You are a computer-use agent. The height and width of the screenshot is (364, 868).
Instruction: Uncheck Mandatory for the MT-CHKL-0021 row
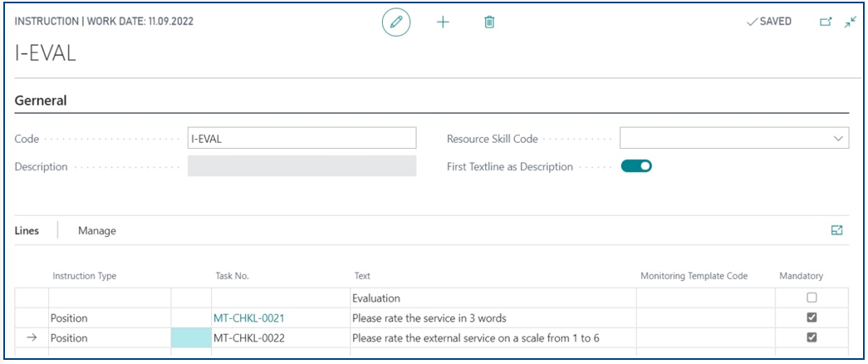[812, 317]
